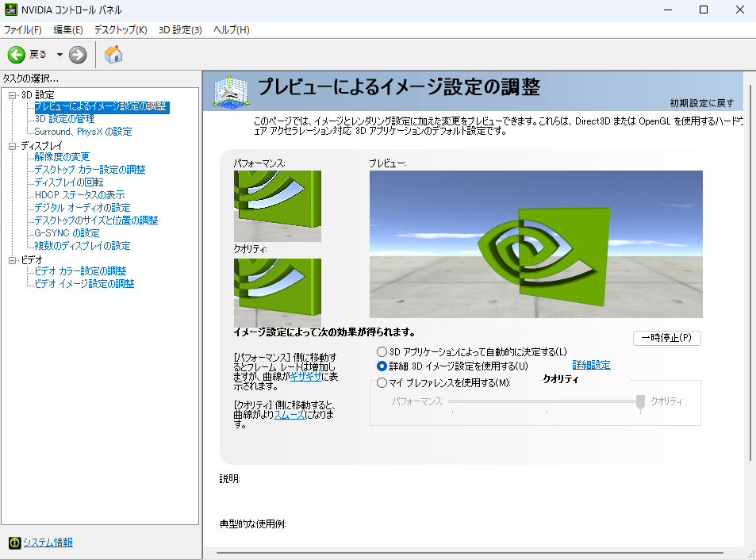Screen dimensions: 756x560
Task: Open the ヘルプ(H) menu
Action: point(232,30)
